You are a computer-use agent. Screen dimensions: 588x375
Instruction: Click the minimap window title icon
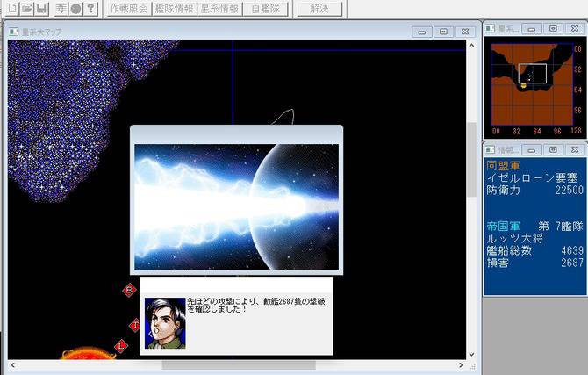(x=490, y=28)
